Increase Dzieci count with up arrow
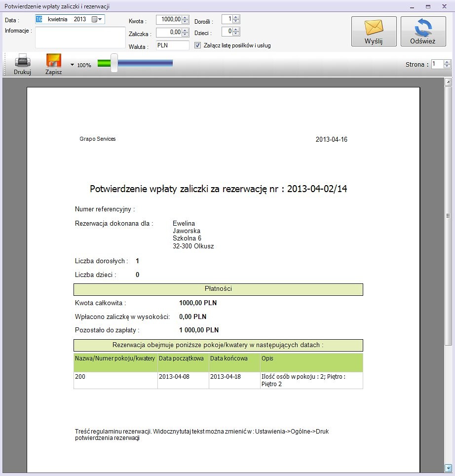Viewport: 455px width, 476px height. (x=236, y=30)
